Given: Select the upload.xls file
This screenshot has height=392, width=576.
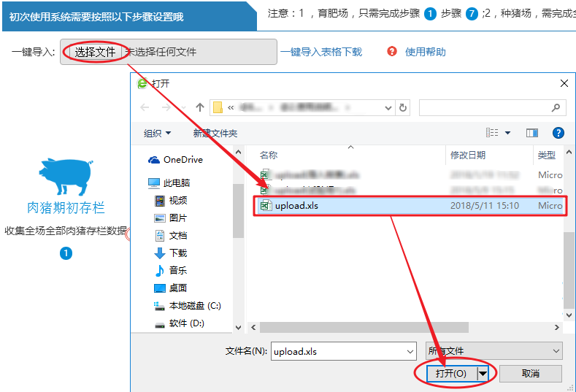Looking at the screenshot, I should point(296,206).
